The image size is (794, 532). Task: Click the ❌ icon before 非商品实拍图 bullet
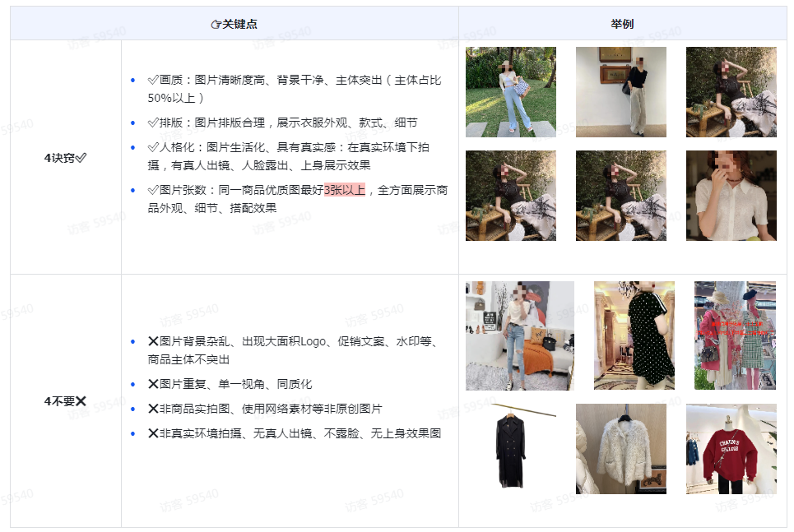pyautogui.click(x=153, y=409)
